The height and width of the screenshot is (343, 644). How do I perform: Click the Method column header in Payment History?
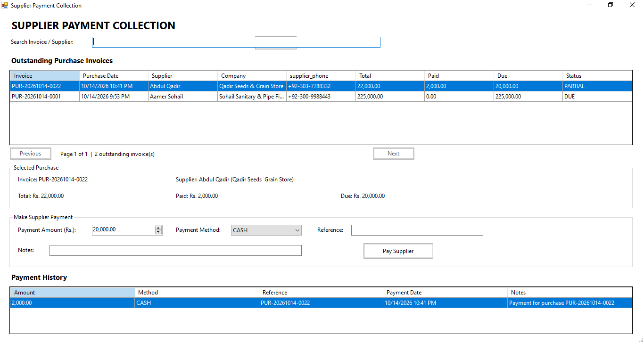(x=197, y=293)
